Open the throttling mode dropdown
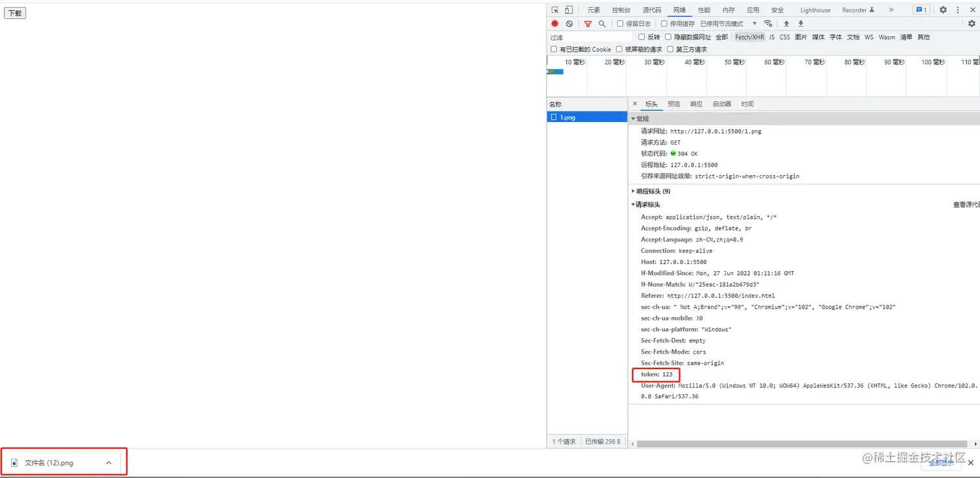The height and width of the screenshot is (478, 980). [729, 24]
